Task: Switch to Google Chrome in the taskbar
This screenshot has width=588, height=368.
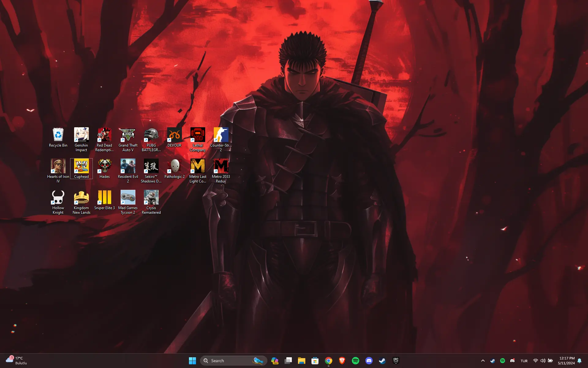Action: click(x=329, y=361)
